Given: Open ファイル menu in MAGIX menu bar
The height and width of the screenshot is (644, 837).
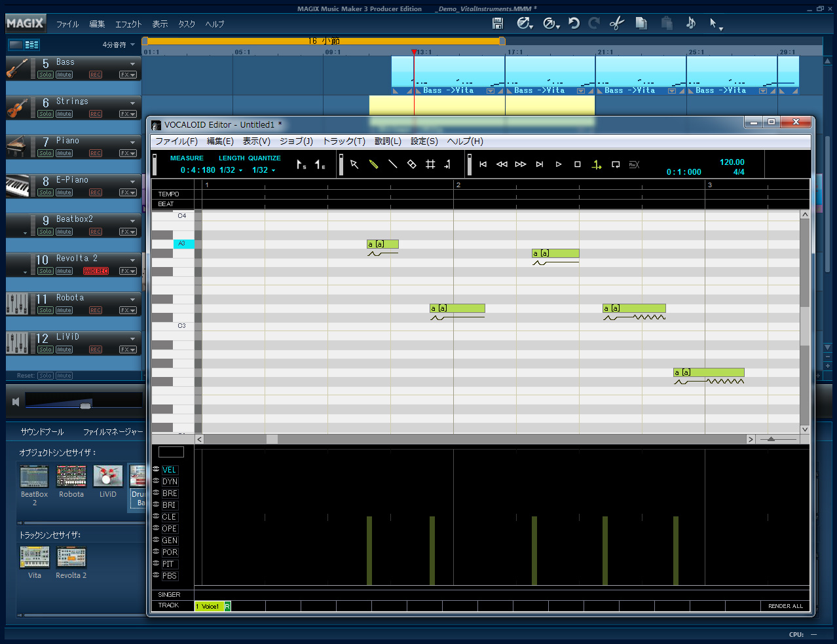Looking at the screenshot, I should coord(67,24).
